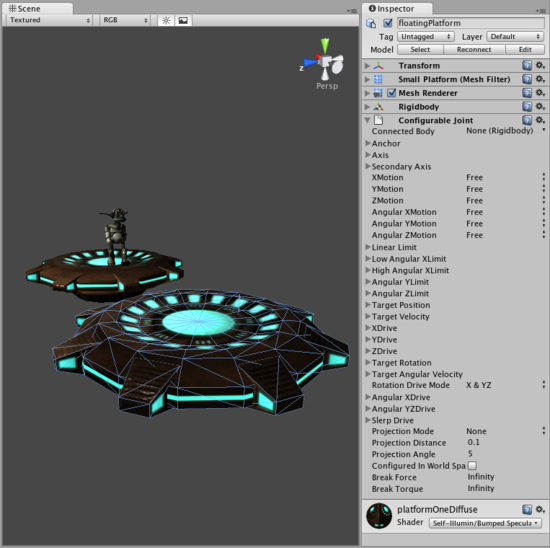Open help for Rigidbody component
Screen dimensions: 550x548
tap(527, 106)
